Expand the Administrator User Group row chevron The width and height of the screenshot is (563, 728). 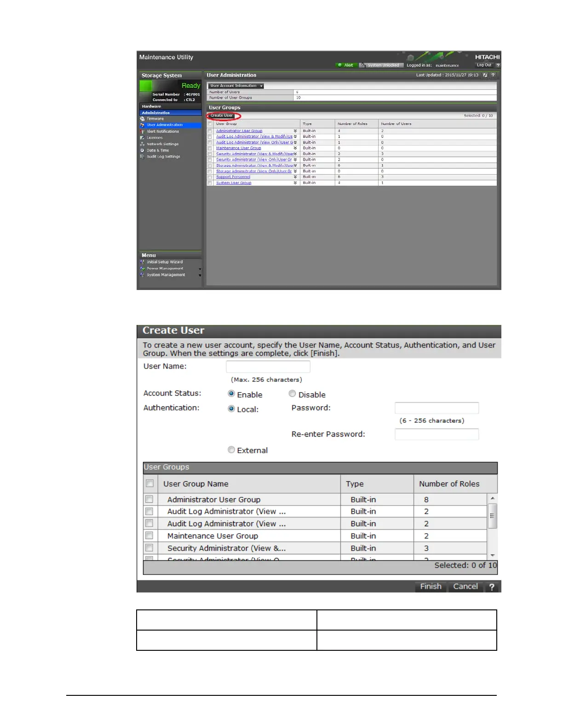pyautogui.click(x=295, y=131)
